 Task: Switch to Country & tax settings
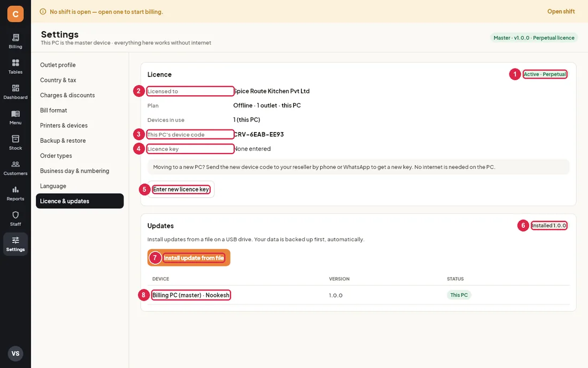click(80, 80)
